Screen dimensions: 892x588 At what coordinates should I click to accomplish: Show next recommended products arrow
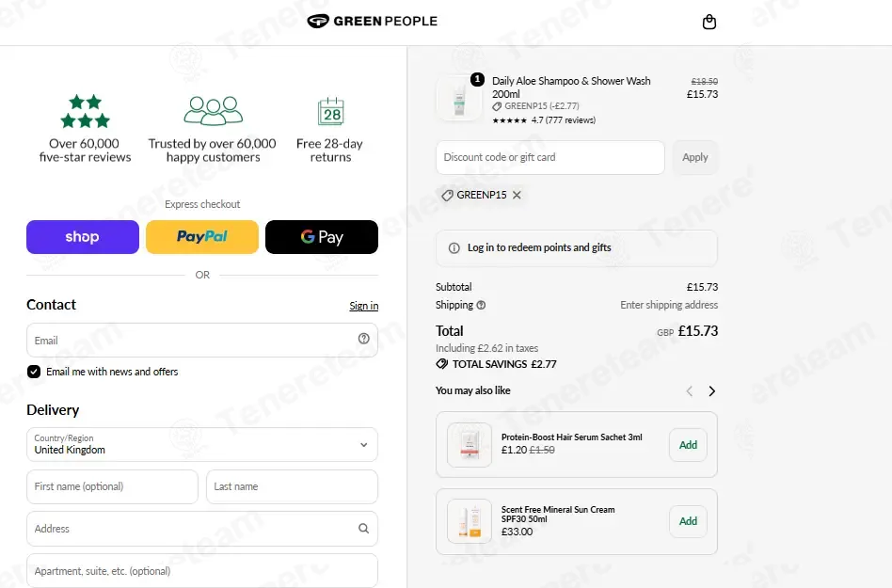711,391
